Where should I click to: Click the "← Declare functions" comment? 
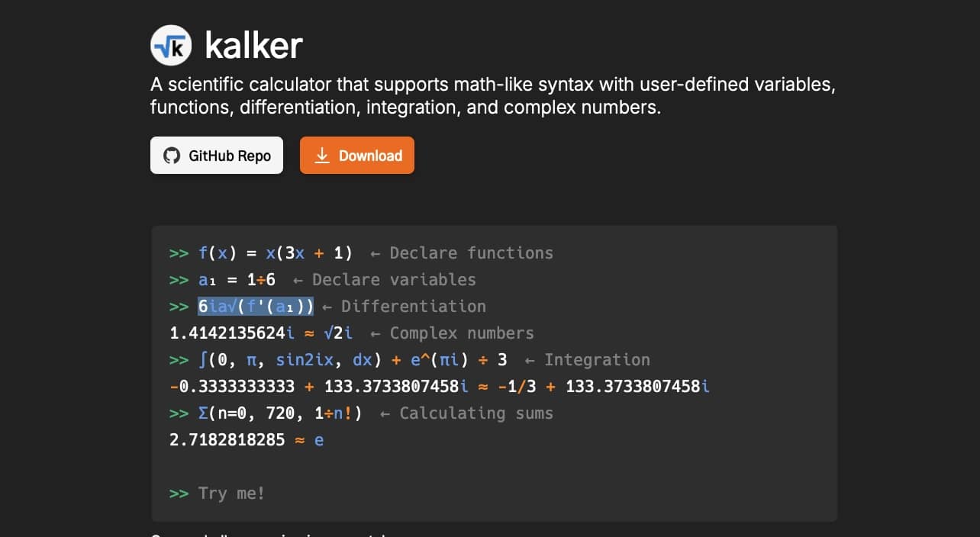click(x=462, y=253)
